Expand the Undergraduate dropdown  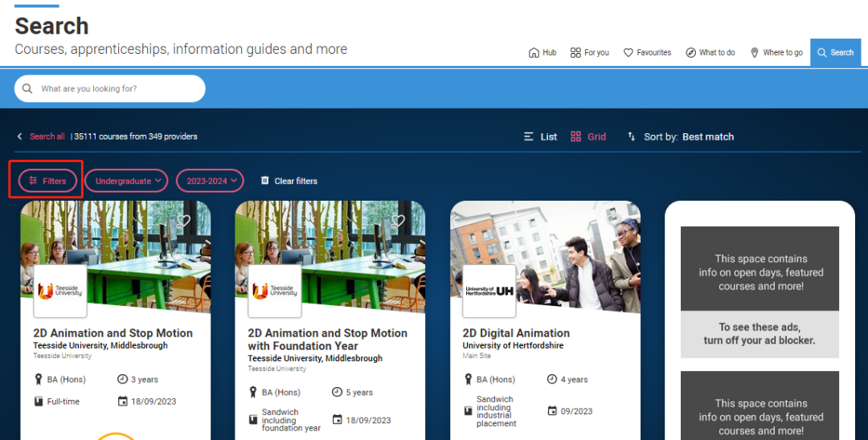click(x=126, y=181)
